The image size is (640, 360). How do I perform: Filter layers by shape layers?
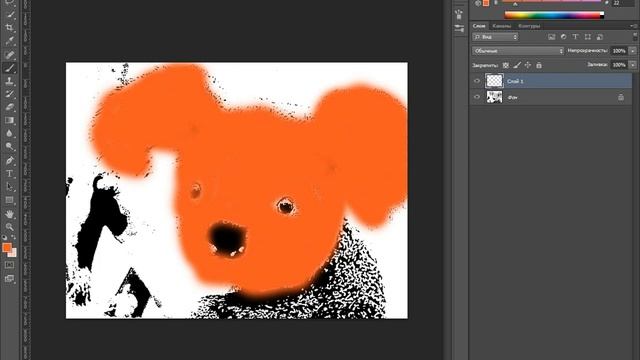pos(588,37)
